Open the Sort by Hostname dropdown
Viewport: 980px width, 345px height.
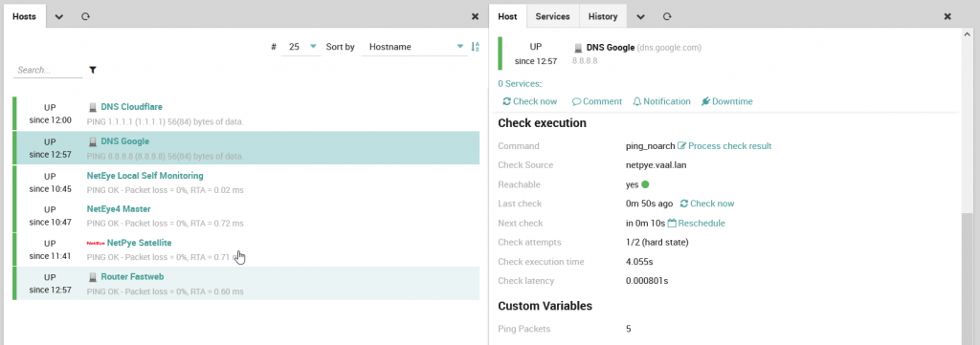pyautogui.click(x=415, y=47)
